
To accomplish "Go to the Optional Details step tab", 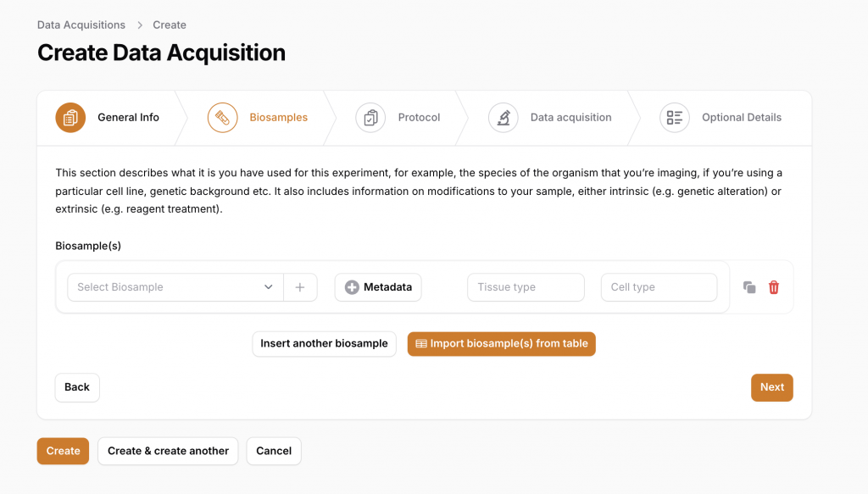I will pos(741,118).
